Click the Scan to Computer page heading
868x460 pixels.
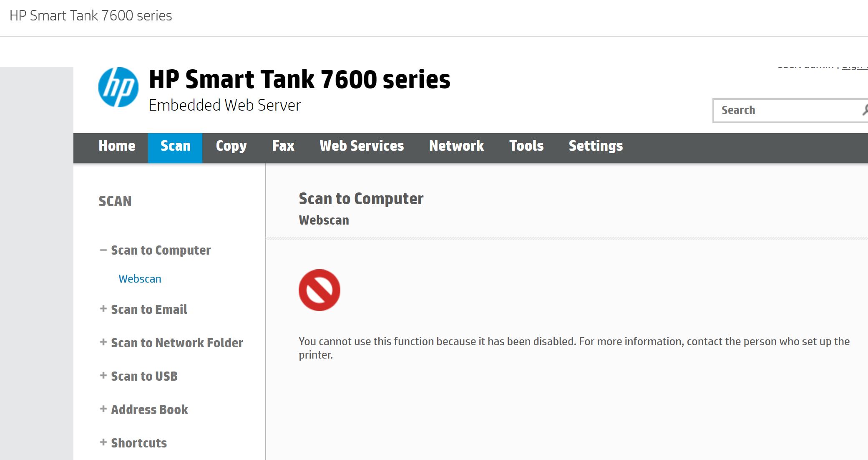coord(361,199)
